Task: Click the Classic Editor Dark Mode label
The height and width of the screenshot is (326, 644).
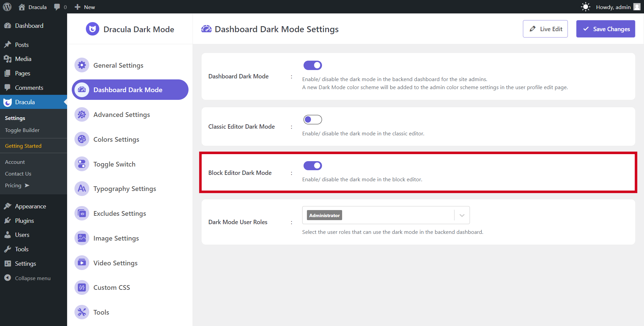Action: click(x=241, y=127)
